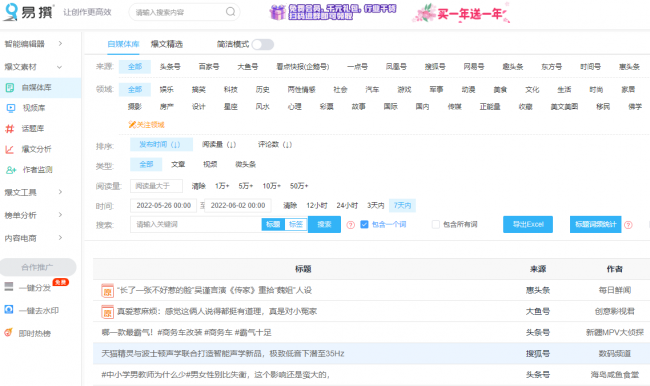Click 清除 next to read count presets
The image size is (650, 386).
pyautogui.click(x=199, y=186)
